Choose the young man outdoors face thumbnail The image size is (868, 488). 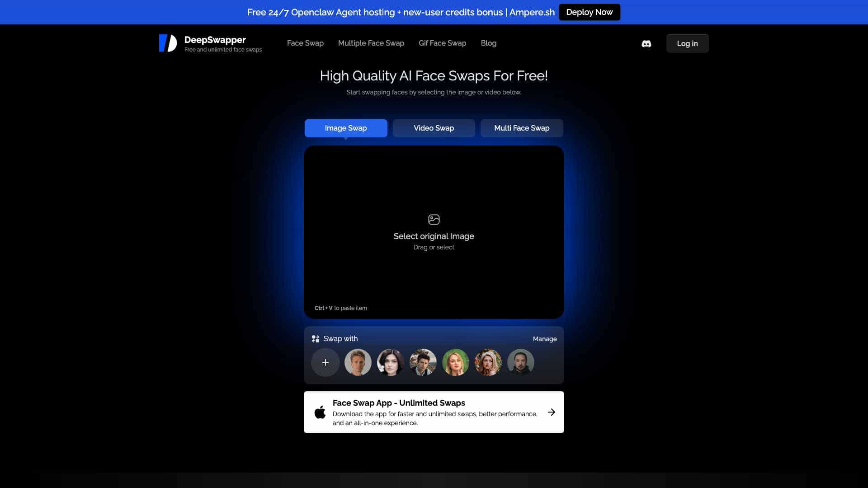[423, 362]
